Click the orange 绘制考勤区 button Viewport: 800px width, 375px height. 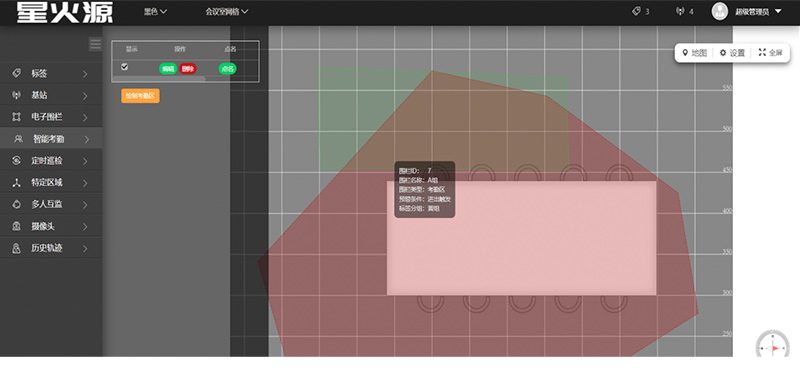pyautogui.click(x=140, y=95)
